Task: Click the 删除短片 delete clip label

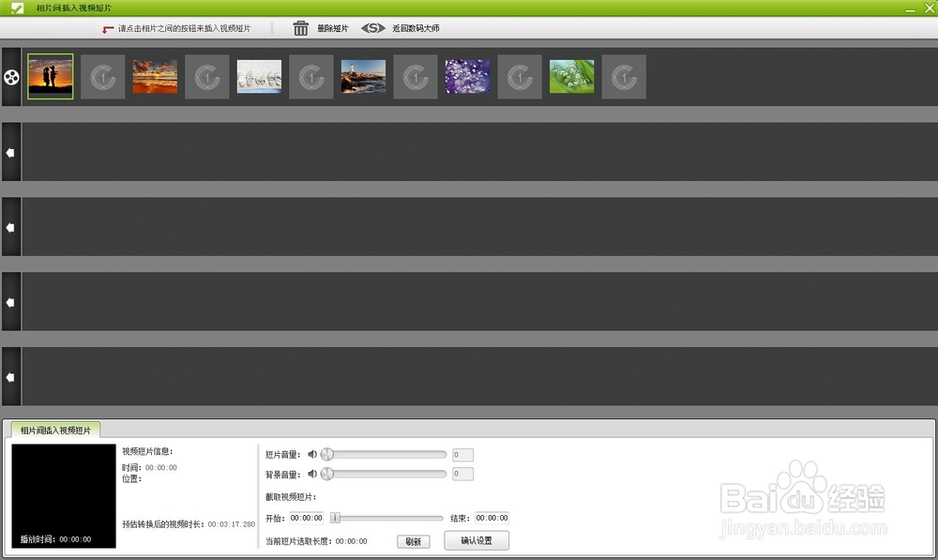Action: click(x=333, y=28)
